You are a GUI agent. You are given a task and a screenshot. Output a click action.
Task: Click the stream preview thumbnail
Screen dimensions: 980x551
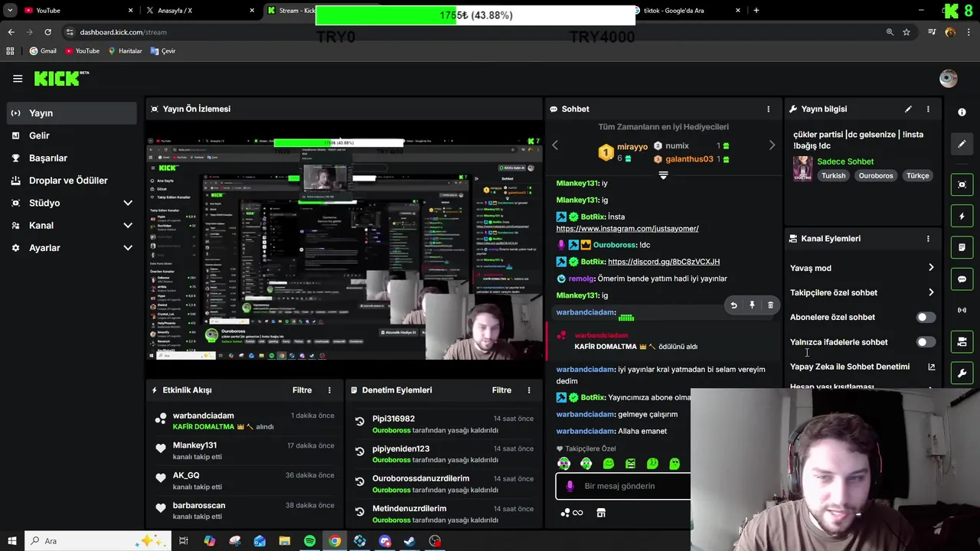344,249
